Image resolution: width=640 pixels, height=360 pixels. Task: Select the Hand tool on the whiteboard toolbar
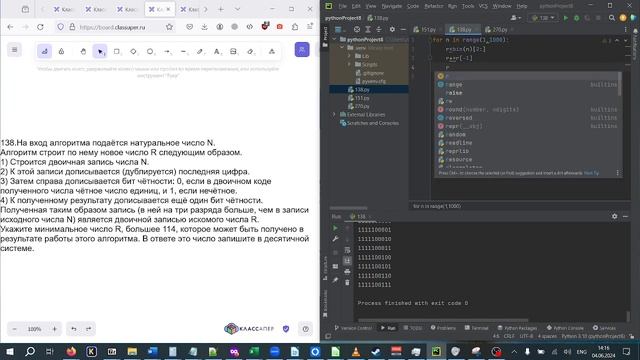click(83, 51)
